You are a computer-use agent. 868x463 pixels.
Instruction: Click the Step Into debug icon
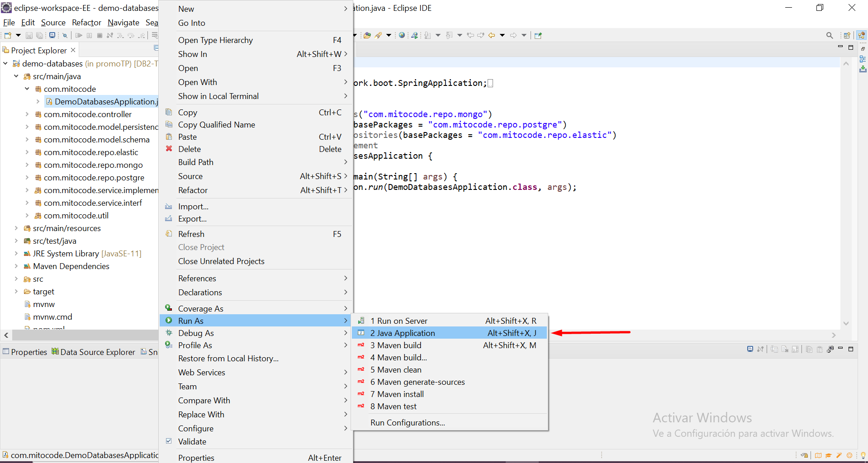120,35
